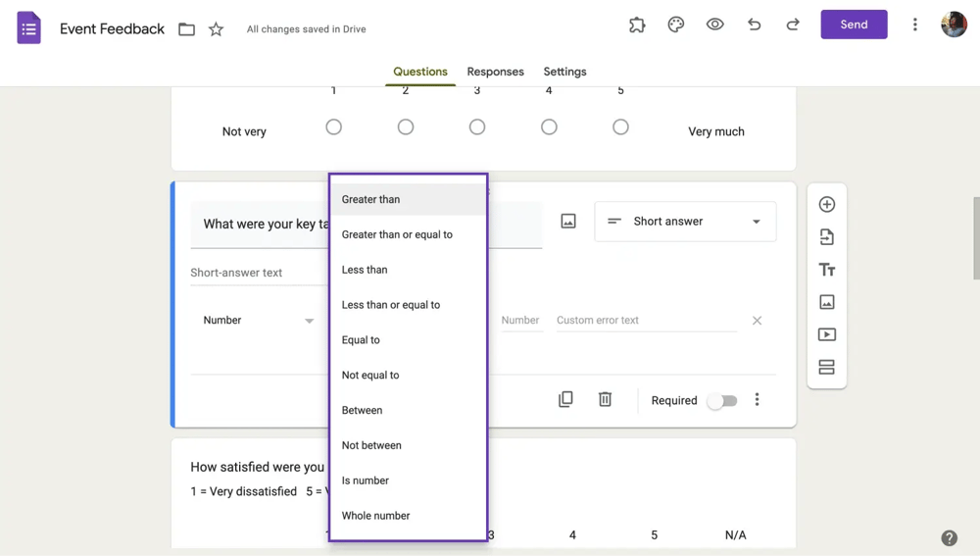Open the Settings tab
980x556 pixels.
pos(564,72)
